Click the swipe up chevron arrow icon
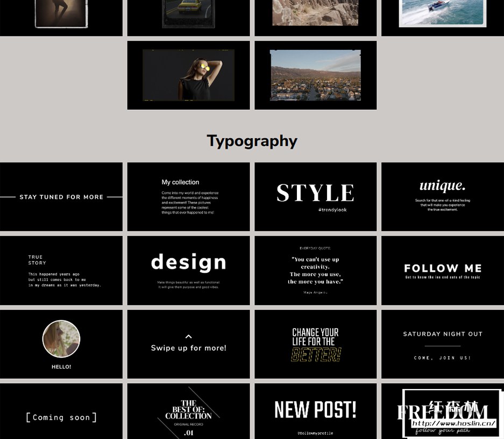Image resolution: width=504 pixels, height=439 pixels. pyautogui.click(x=189, y=336)
